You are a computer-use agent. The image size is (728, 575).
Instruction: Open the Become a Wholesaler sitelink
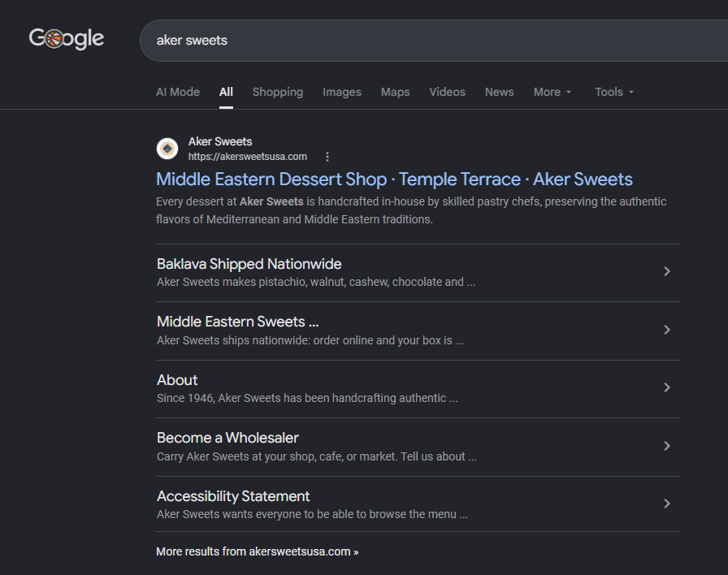click(227, 438)
